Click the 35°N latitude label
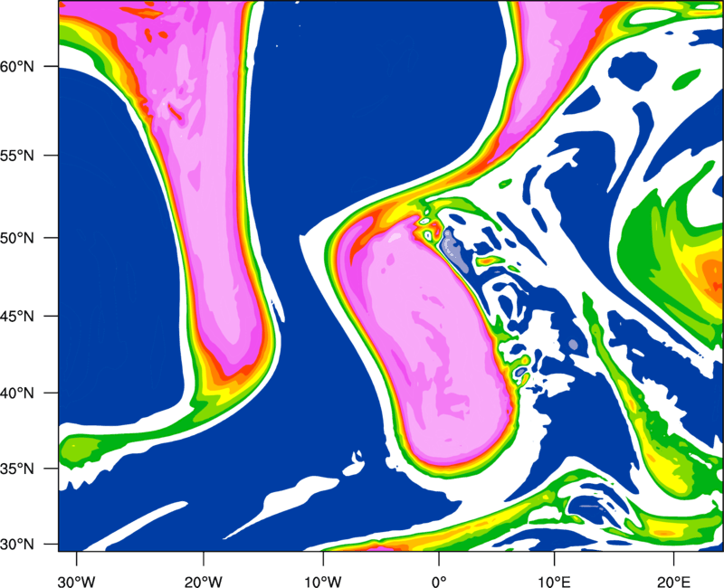Viewport: 724px width, 588px height. coord(17,469)
